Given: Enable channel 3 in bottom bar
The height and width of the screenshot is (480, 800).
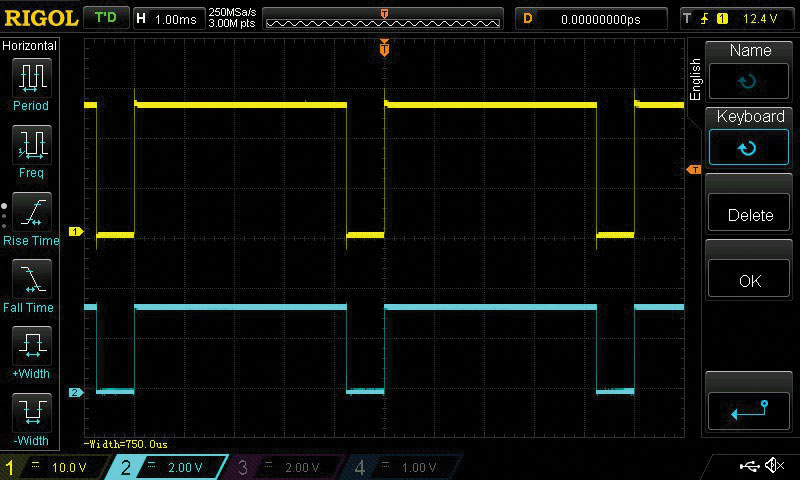Looking at the screenshot, I should 283,467.
